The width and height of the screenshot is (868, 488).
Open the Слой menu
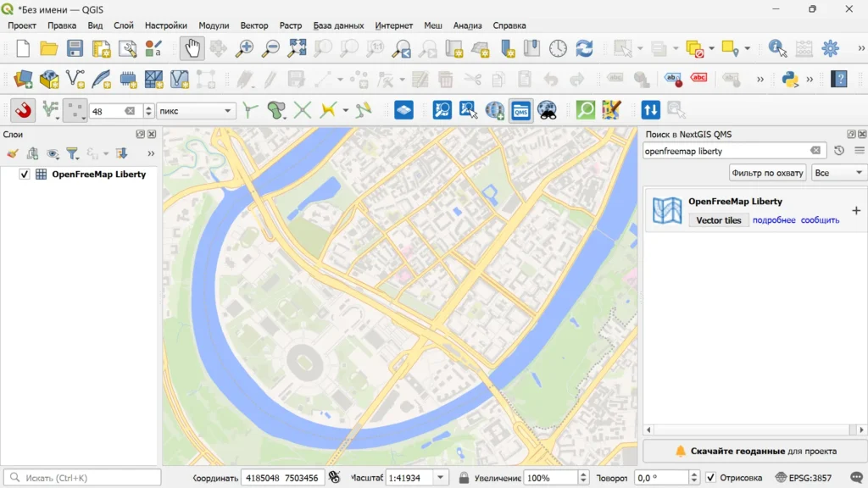(x=124, y=25)
